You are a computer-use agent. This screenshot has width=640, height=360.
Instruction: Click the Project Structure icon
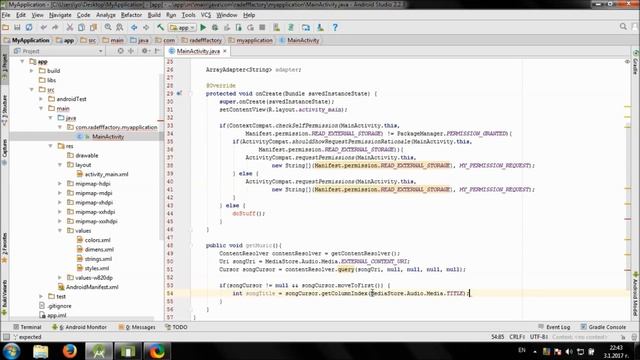tap(306, 27)
